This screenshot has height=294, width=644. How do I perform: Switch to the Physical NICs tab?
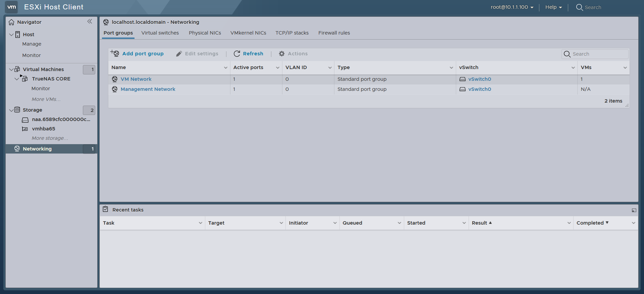[x=205, y=33]
